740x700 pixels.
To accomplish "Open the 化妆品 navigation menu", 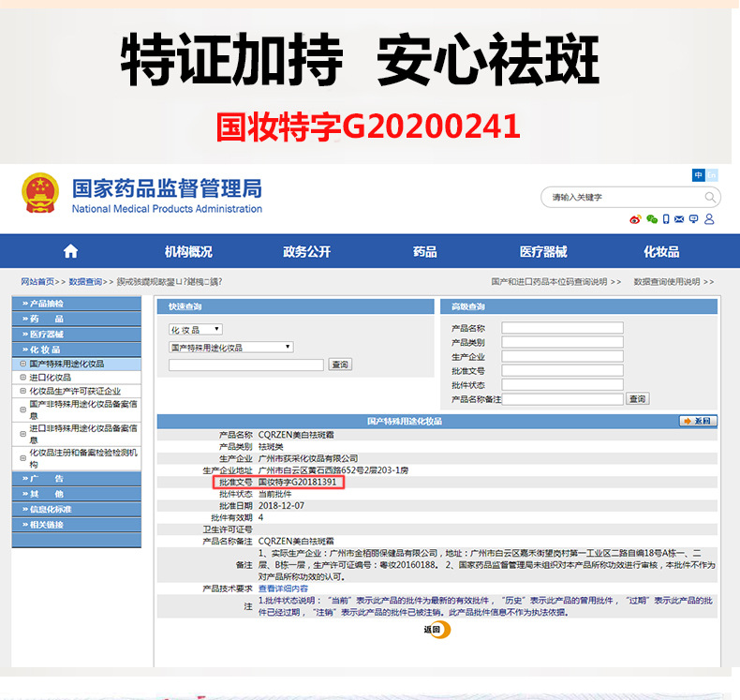I will [661, 251].
